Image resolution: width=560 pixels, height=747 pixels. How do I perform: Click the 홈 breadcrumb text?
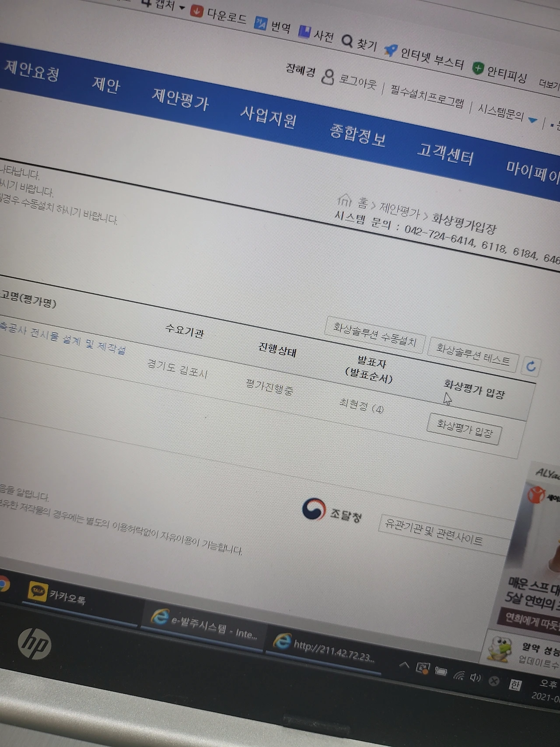364,204
